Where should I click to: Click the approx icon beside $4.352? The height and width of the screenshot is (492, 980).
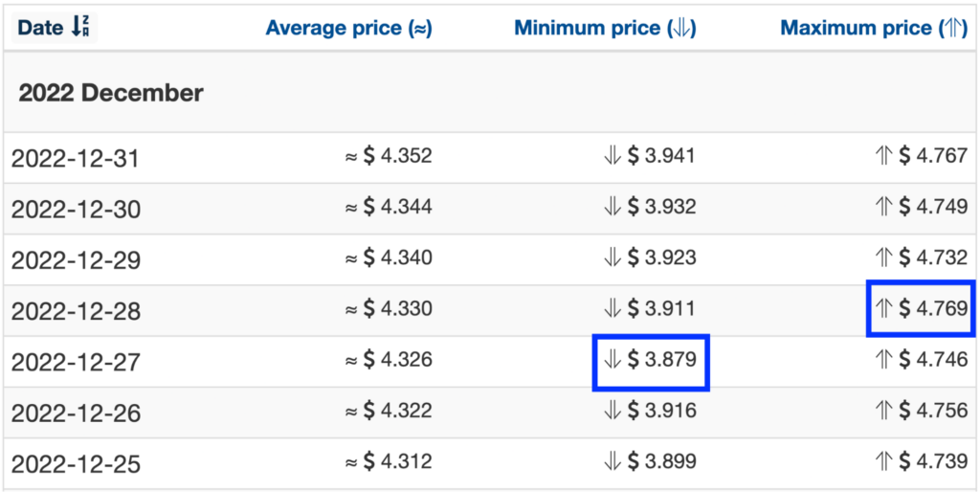tap(350, 157)
